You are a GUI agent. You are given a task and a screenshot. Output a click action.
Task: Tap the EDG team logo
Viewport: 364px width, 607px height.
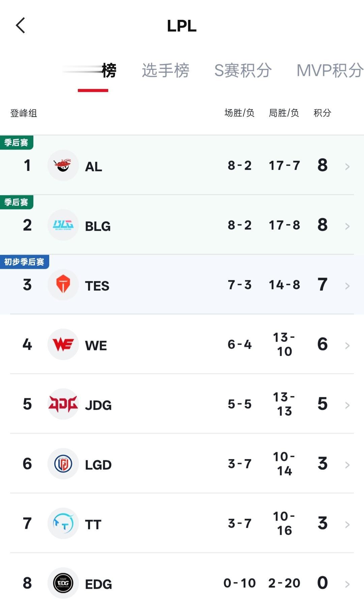tap(63, 583)
